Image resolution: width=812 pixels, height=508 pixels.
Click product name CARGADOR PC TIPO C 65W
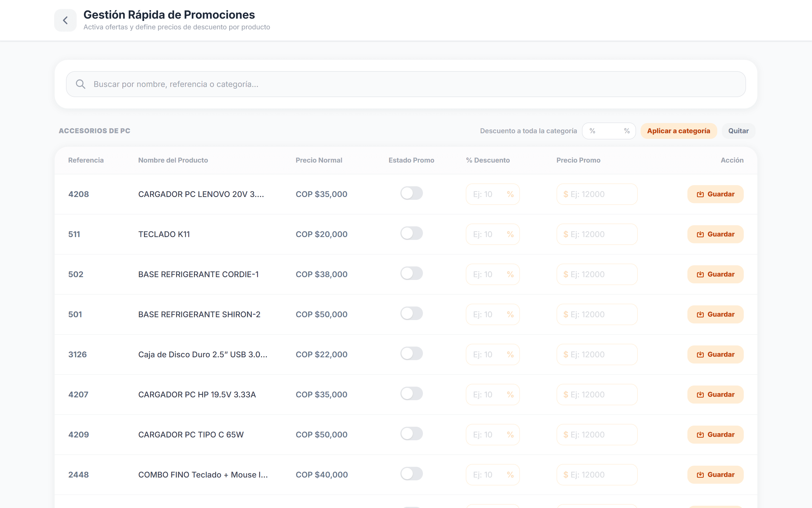[x=191, y=434]
